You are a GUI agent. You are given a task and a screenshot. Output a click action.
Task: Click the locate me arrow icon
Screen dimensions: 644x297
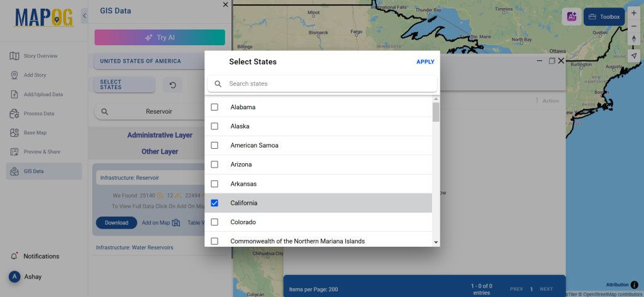[x=633, y=55]
